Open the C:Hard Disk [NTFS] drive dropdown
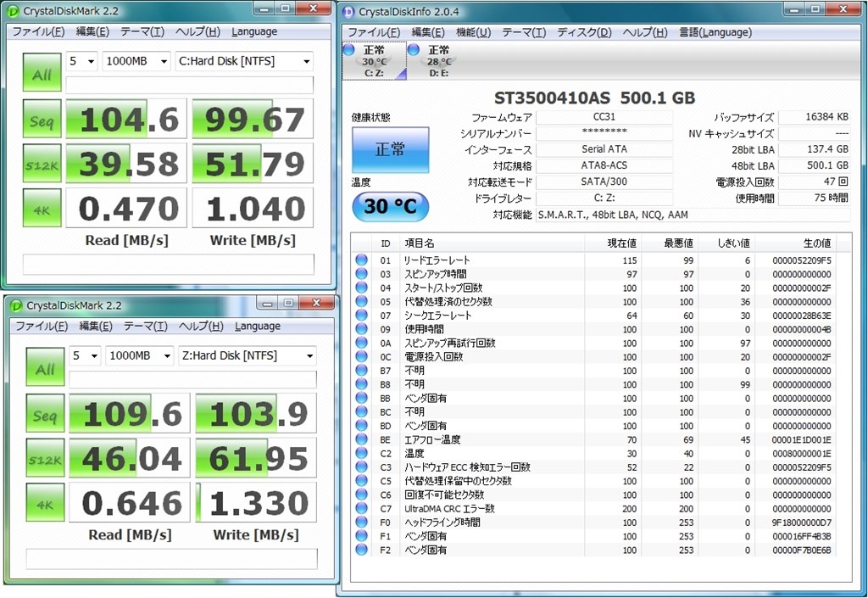Viewport: 868px width, 598px height. 244,61
